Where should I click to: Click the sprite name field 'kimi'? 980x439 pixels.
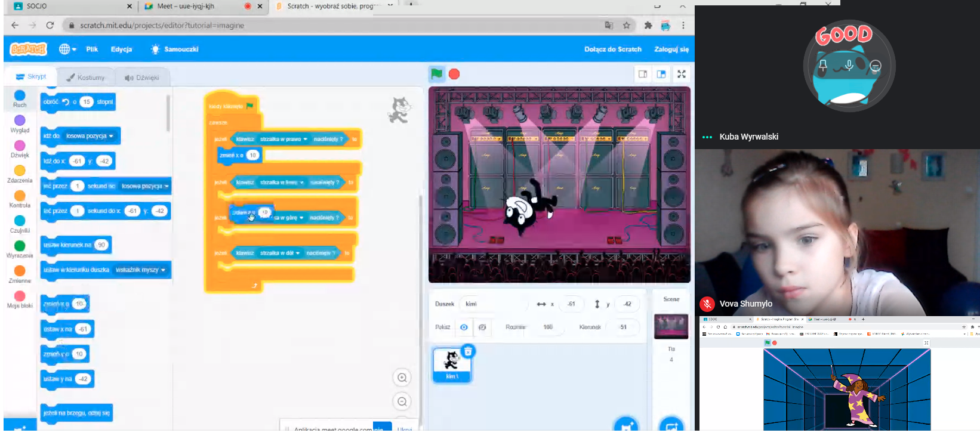tap(493, 304)
